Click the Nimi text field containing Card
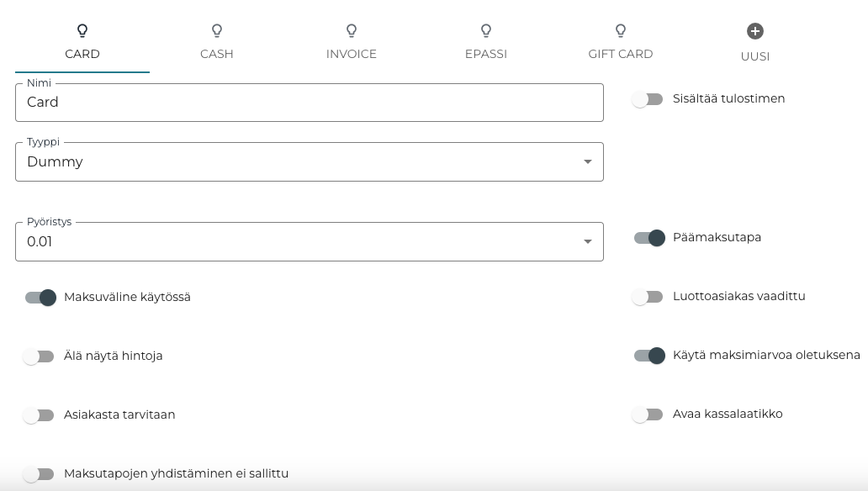Viewport: 868px width, 491px height. click(309, 103)
